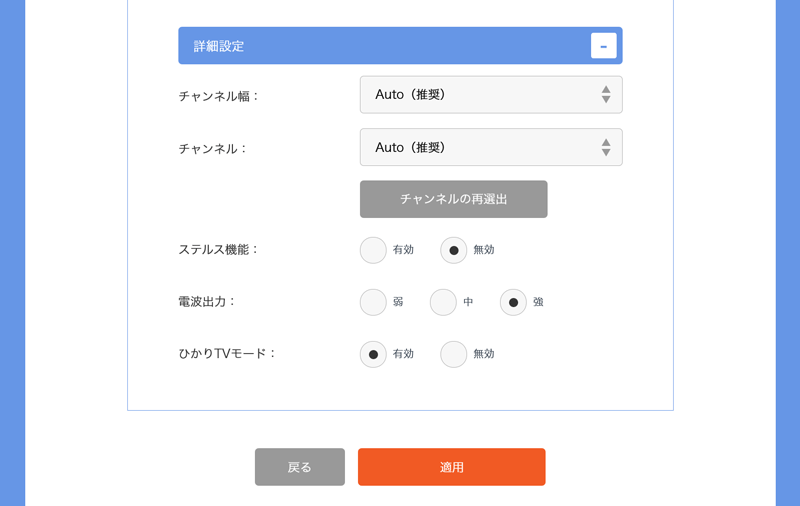Viewport: 800px width, 506px height.
Task: Click the 戻る button
Action: (300, 467)
